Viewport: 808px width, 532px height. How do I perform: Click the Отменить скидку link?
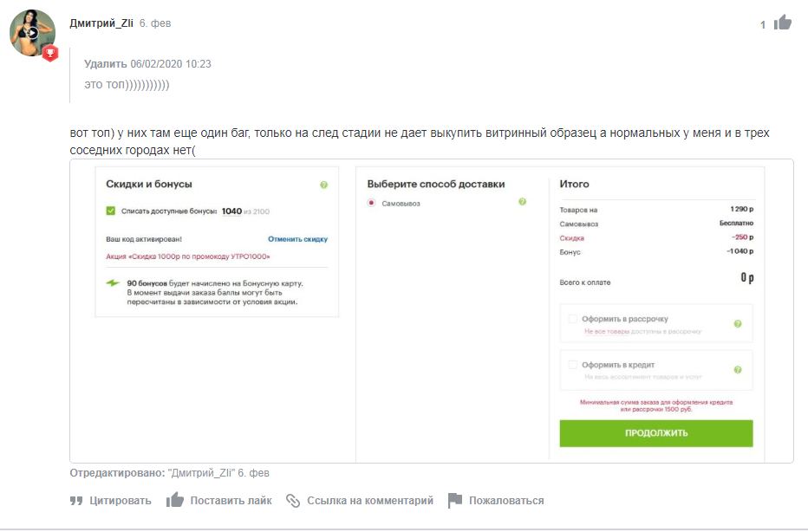point(297,239)
